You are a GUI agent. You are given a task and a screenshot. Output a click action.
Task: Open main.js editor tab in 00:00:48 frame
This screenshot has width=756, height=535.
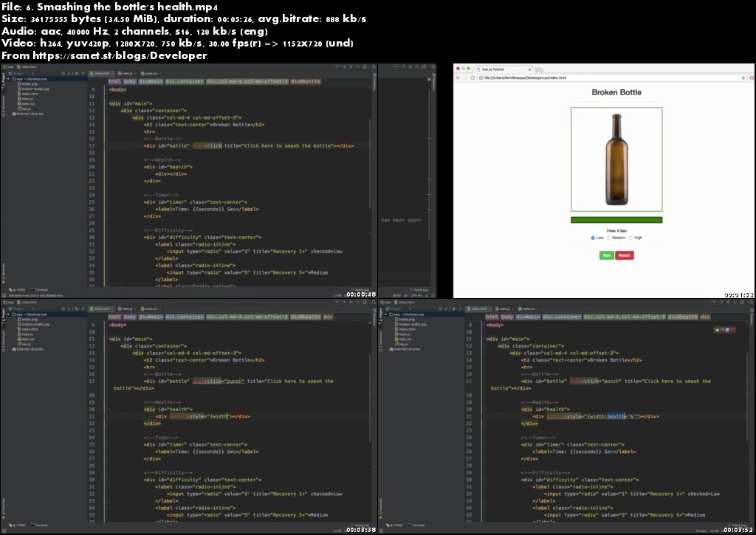(x=126, y=73)
